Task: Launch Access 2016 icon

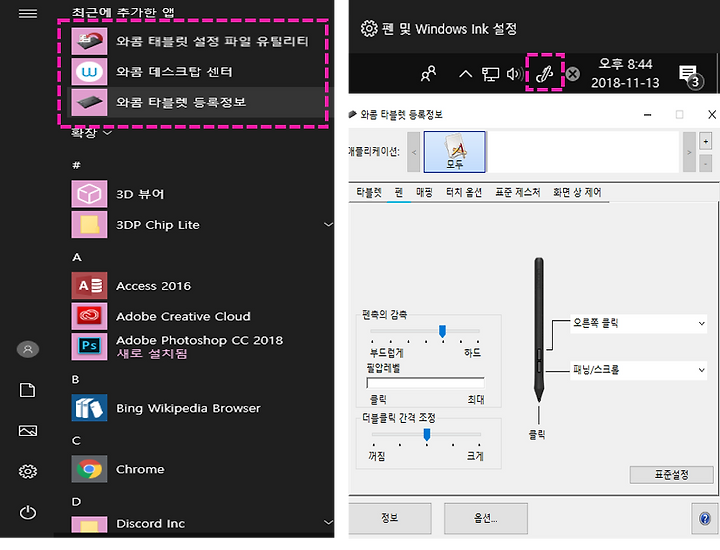Action: (x=89, y=286)
